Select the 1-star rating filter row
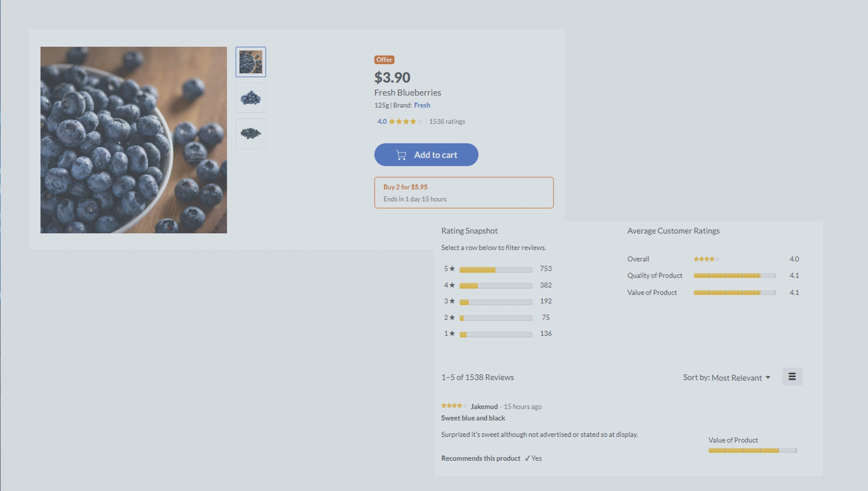 coord(495,334)
